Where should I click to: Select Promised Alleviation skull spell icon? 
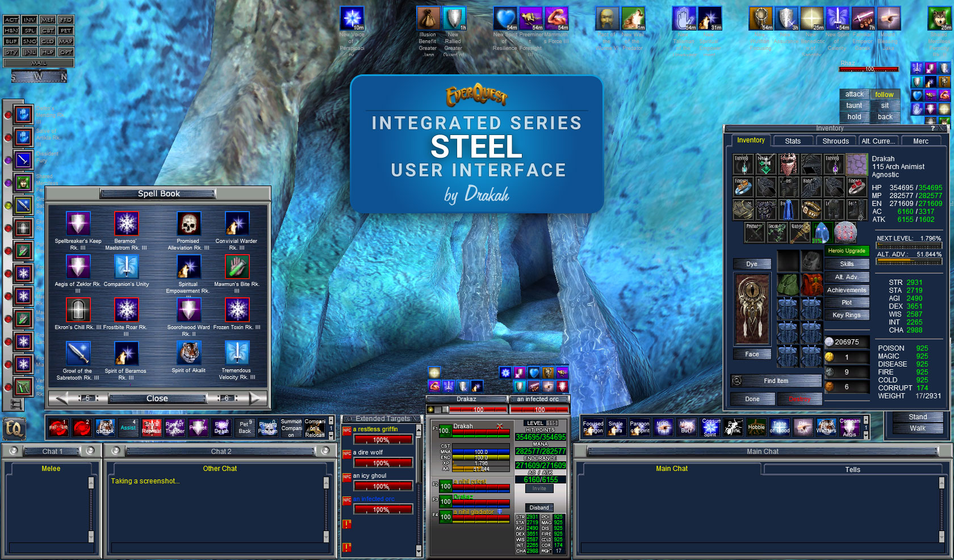189,224
